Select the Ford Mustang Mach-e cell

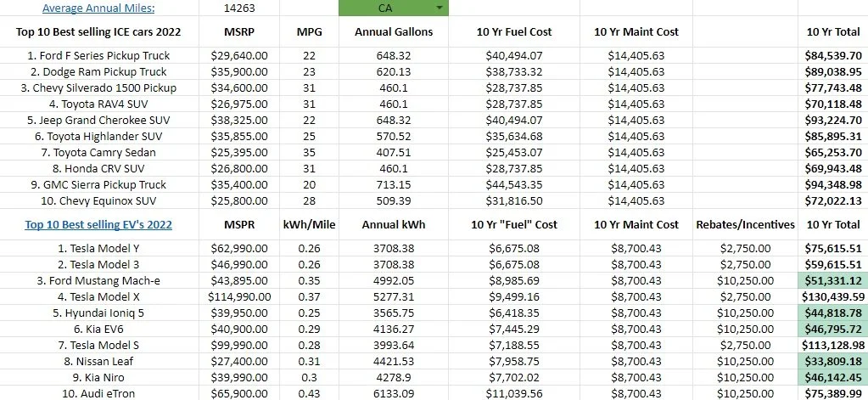point(98,281)
